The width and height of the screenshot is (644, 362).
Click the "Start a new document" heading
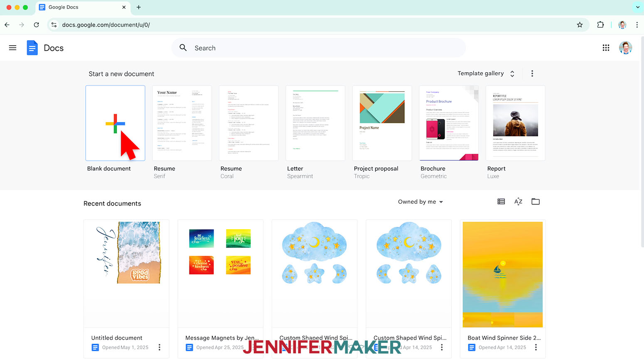(121, 74)
